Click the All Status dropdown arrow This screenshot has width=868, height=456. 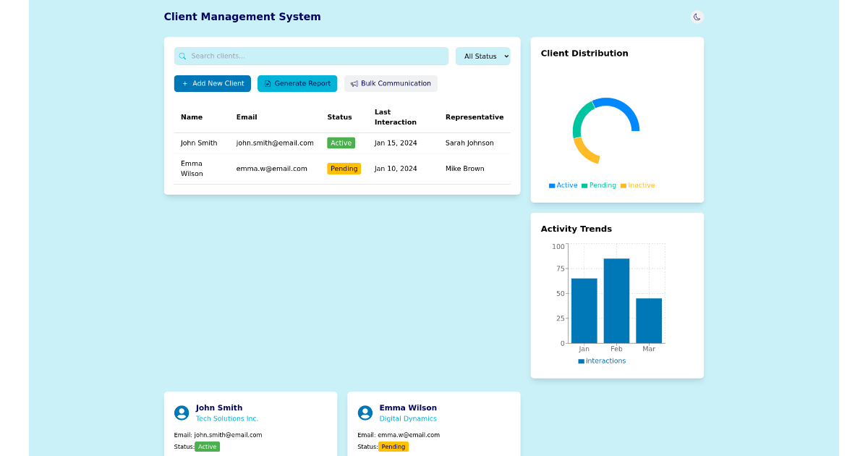(505, 56)
